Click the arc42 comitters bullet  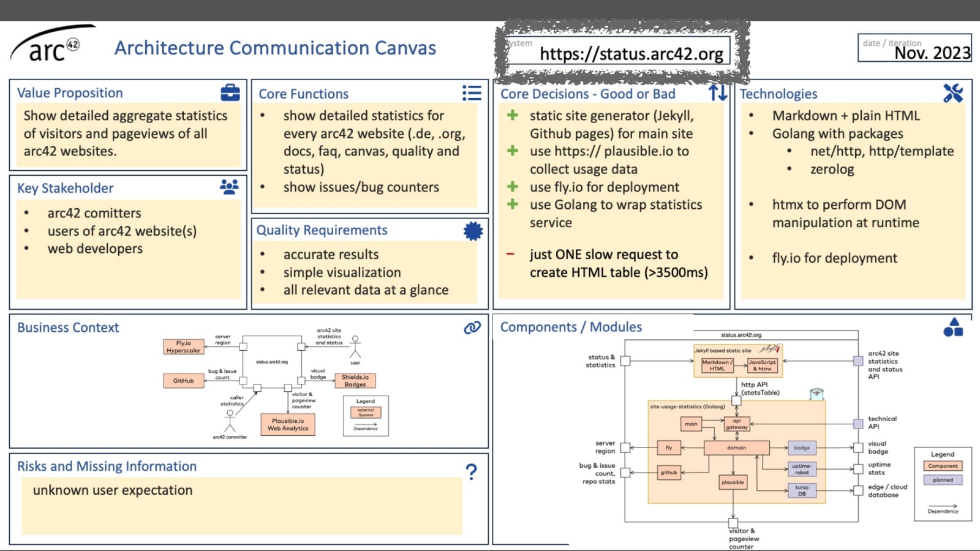pyautogui.click(x=94, y=213)
